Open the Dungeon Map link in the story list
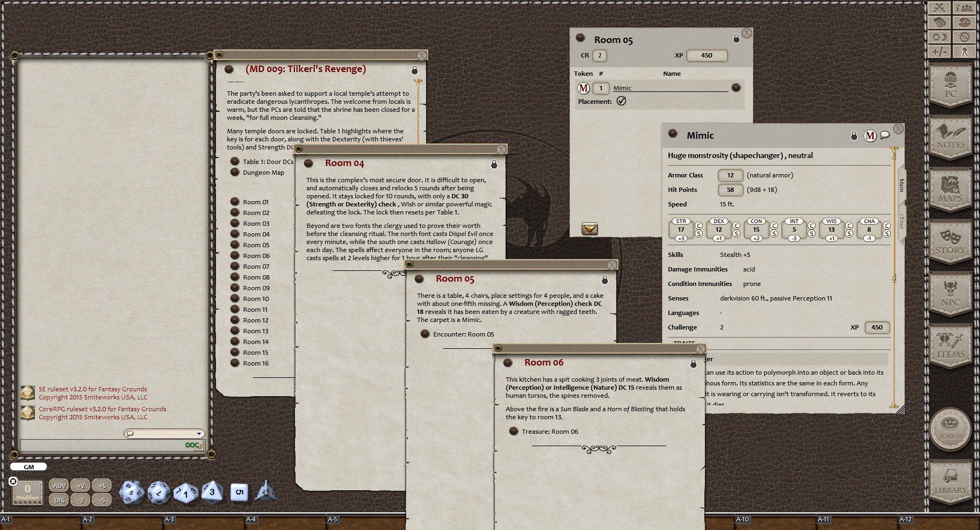980x530 pixels. coord(264,172)
